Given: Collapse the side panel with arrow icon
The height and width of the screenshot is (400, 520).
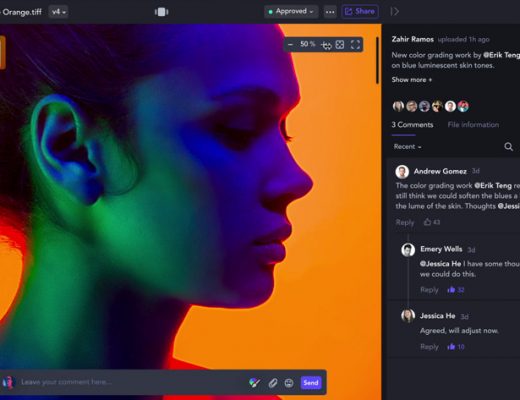Looking at the screenshot, I should [x=395, y=12].
